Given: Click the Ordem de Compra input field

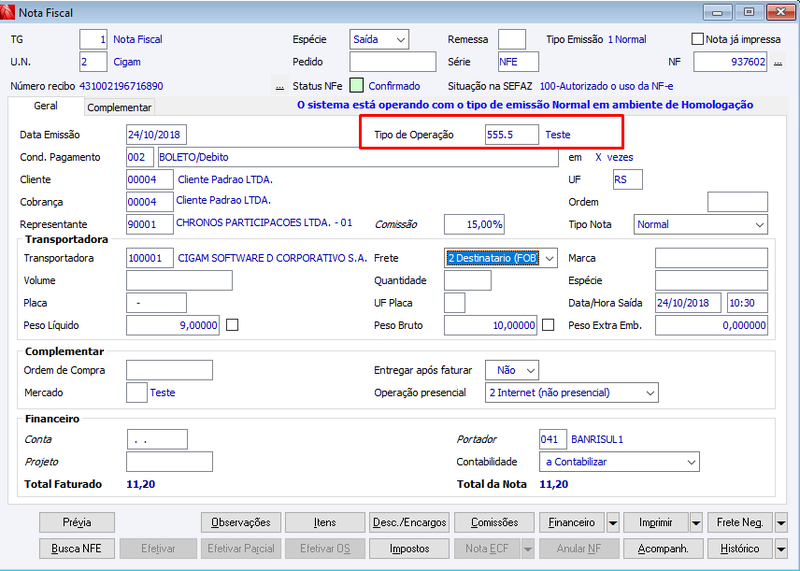Looking at the screenshot, I should pos(169,370).
